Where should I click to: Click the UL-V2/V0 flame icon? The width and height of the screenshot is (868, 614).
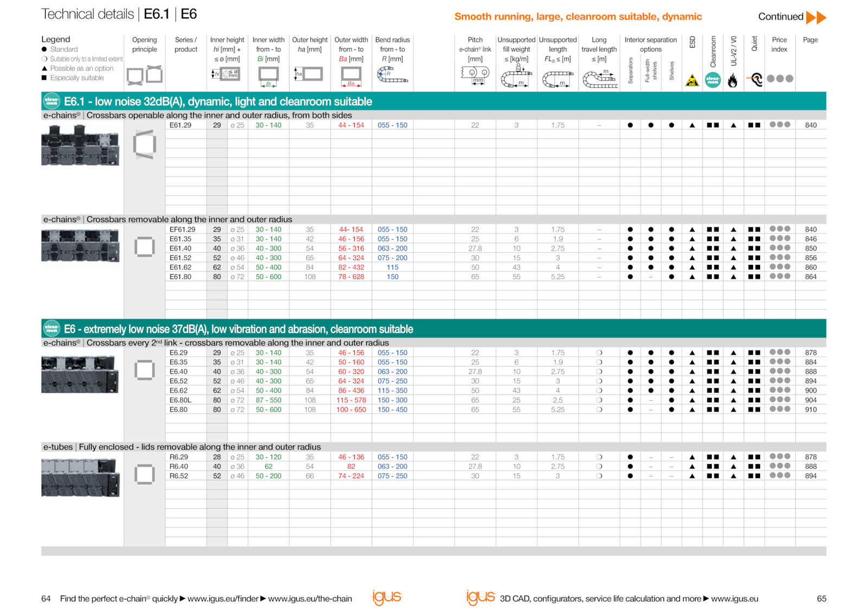(x=733, y=80)
